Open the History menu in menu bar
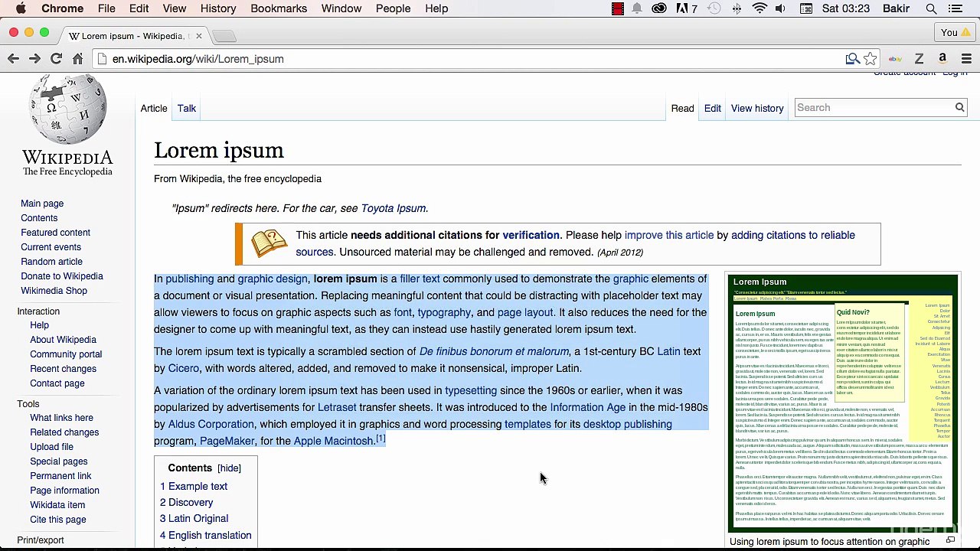Screen dimensions: 980x551 coord(218,8)
